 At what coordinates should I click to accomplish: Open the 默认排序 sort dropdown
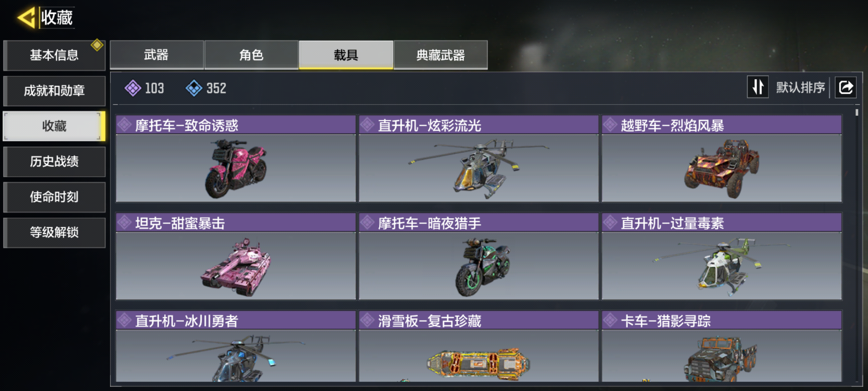(x=800, y=88)
